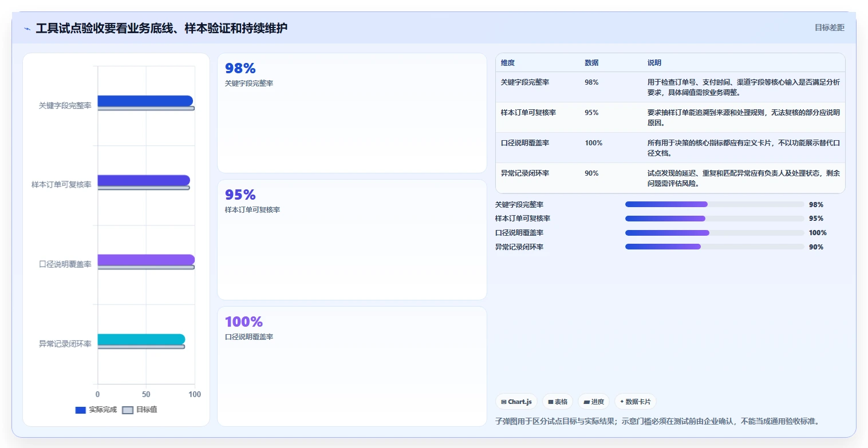Click the 异常记录闭环率 label in the progress list
The height and width of the screenshot is (448, 868).
(519, 247)
